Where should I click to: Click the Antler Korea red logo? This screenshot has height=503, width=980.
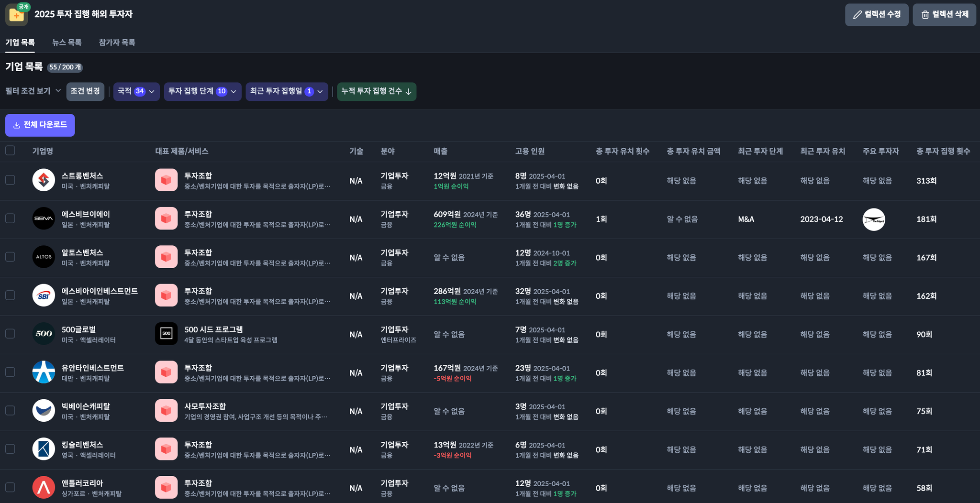click(44, 487)
